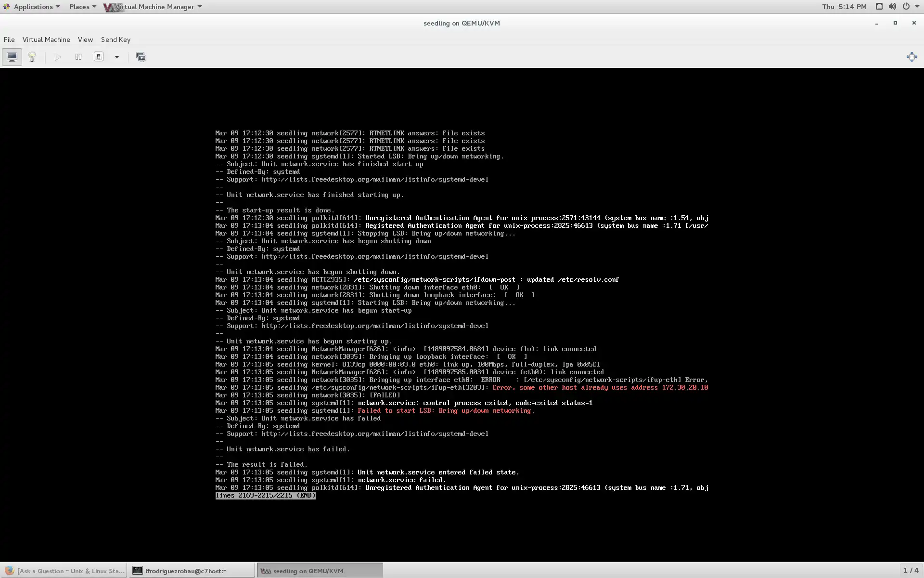
Task: Click the 1 / 4 workspace switcher
Action: coord(911,570)
